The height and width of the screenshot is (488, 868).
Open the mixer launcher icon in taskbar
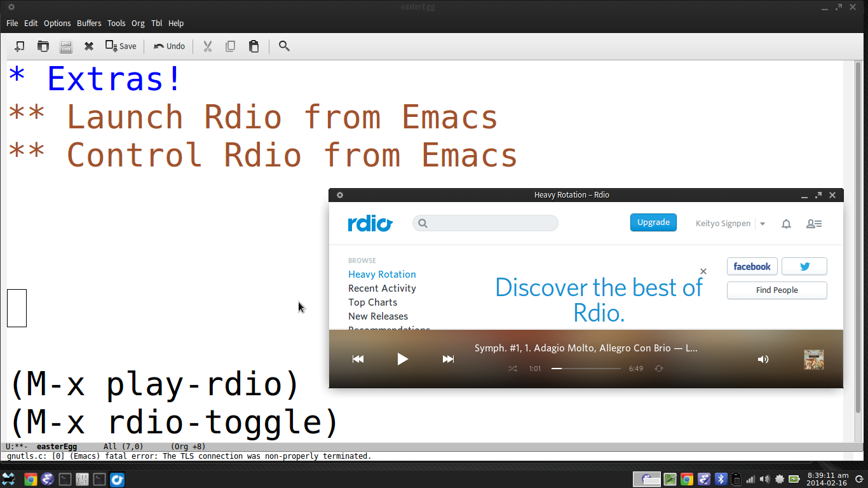point(82,479)
